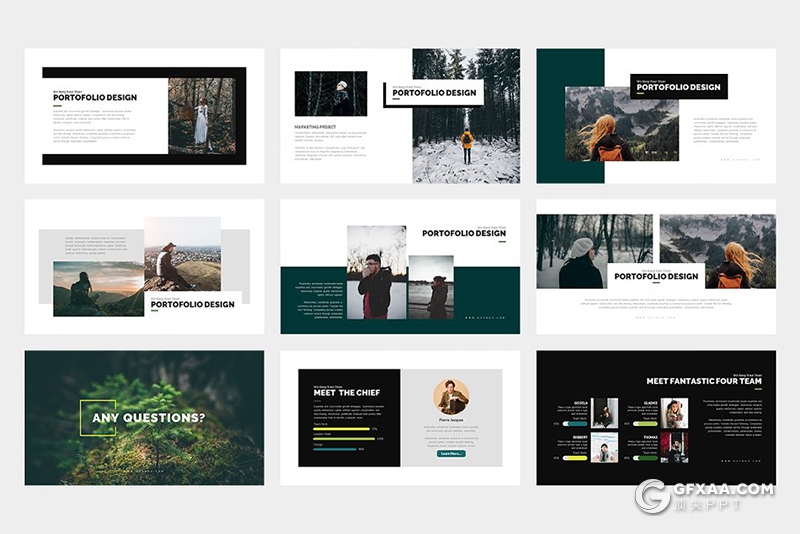
Task: Click the Meet Fantastic Four Team title
Action: coord(704,381)
